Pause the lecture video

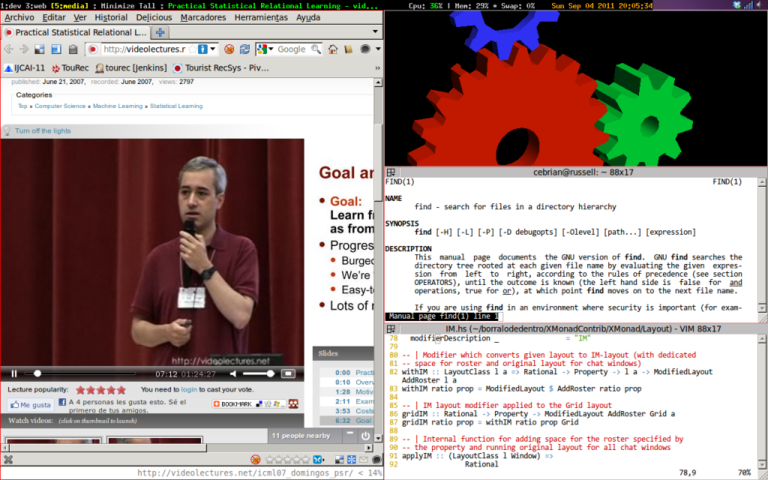click(14, 374)
